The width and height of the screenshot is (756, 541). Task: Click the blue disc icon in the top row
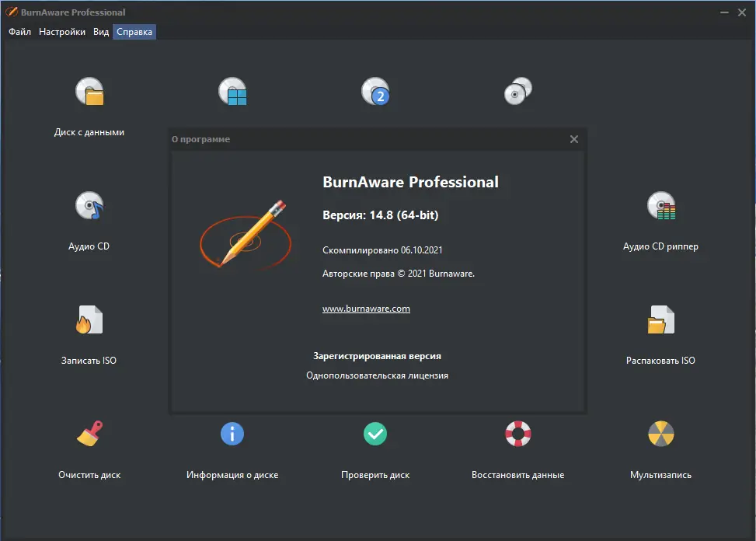click(x=232, y=91)
